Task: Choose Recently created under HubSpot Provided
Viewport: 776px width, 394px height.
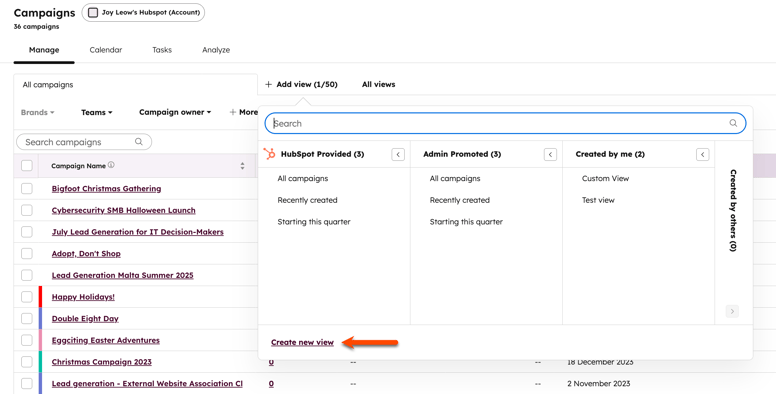Action: coord(307,200)
